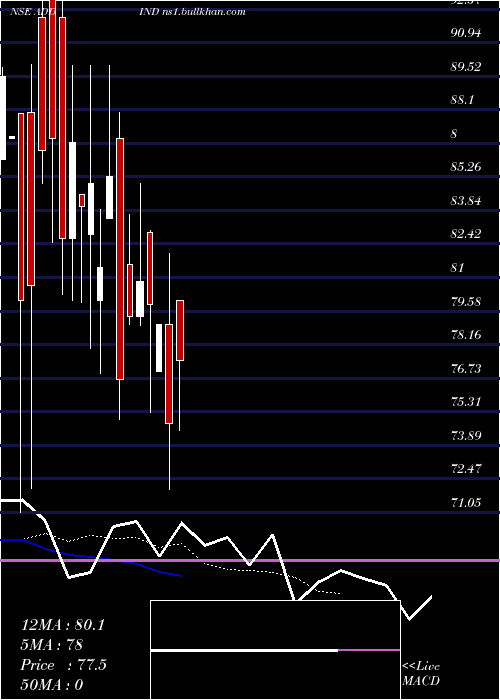This screenshot has width=500, height=700.
Task: Click the NSE ticker label
Action: [21, 12]
